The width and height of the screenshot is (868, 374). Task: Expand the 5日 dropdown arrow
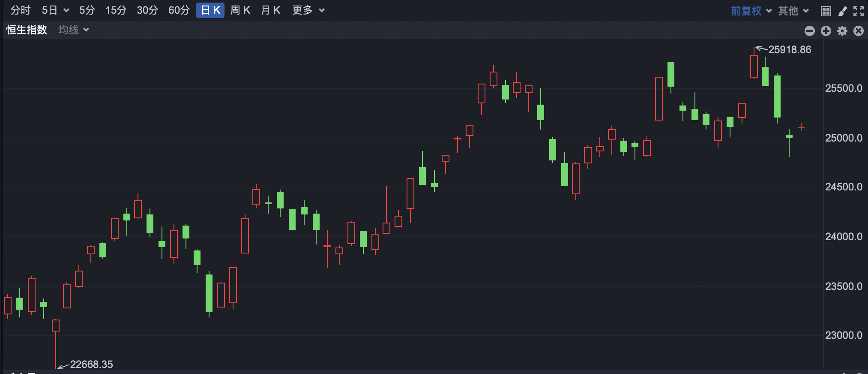[66, 11]
